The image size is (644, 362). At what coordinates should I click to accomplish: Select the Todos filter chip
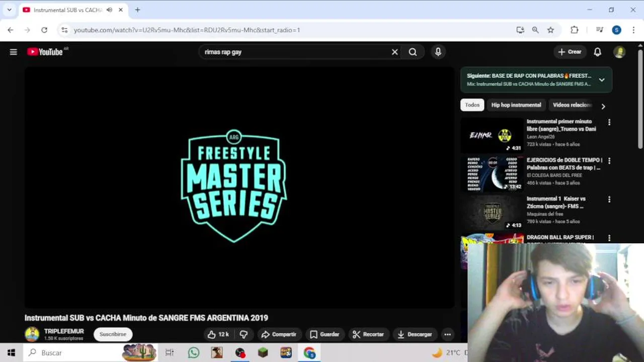(x=472, y=105)
